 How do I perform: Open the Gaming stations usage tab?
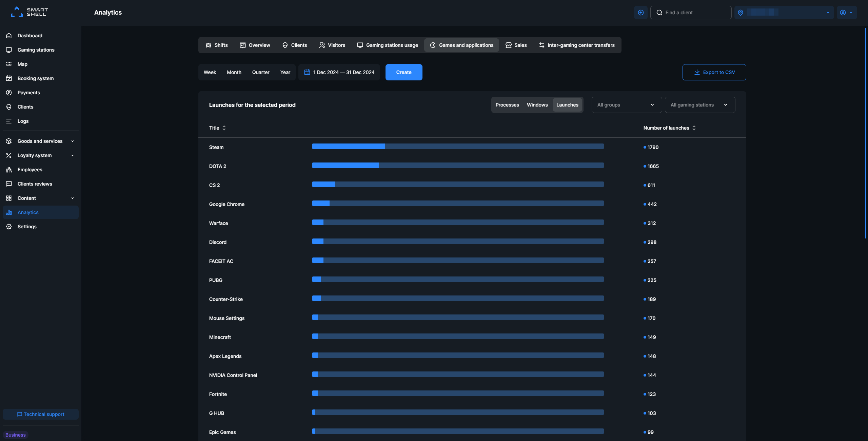tap(387, 45)
